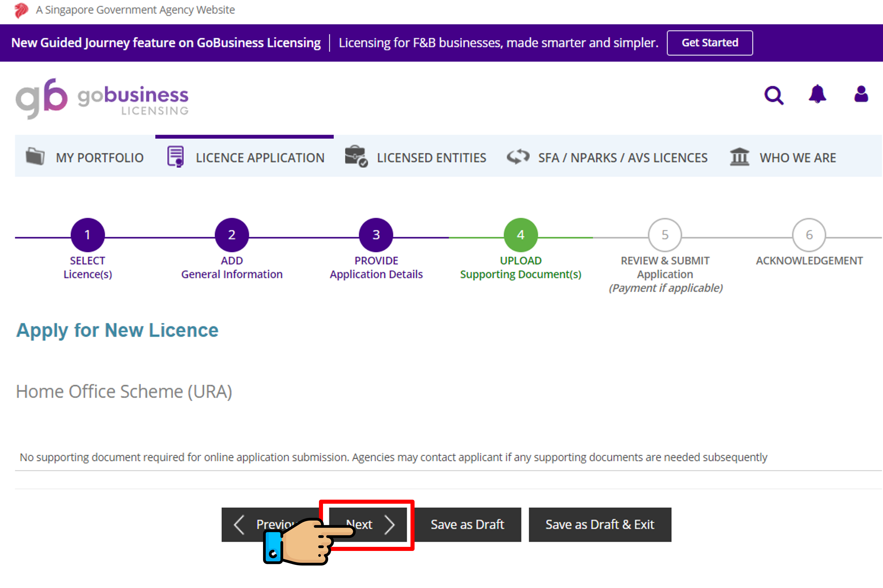Select step 5 Review & Submit circle

pyautogui.click(x=665, y=235)
